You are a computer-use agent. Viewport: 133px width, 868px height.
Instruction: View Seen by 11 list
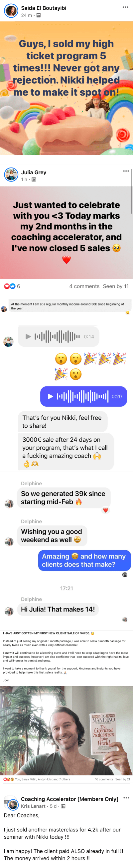pos(116,286)
